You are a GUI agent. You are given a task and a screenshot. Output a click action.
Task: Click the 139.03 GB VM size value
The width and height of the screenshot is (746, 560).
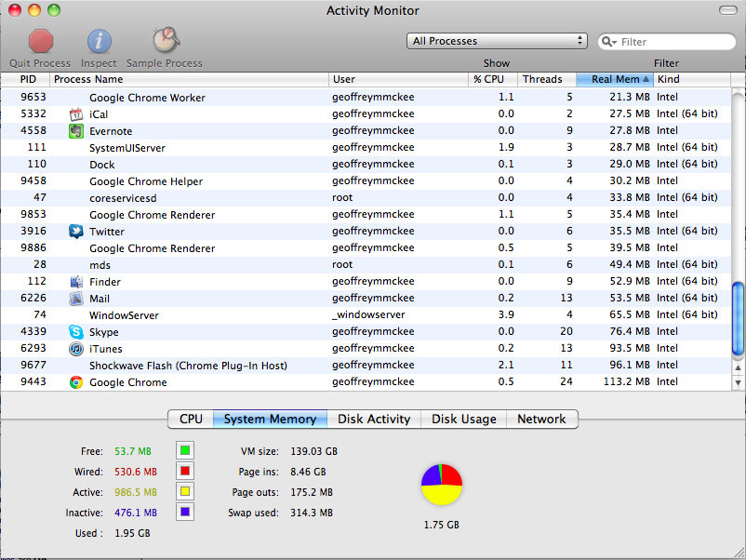coord(314,451)
